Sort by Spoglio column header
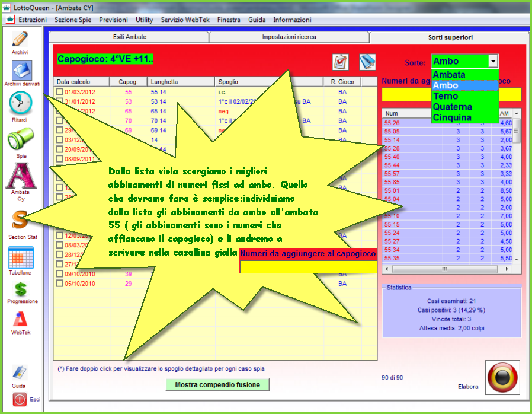 (269, 82)
